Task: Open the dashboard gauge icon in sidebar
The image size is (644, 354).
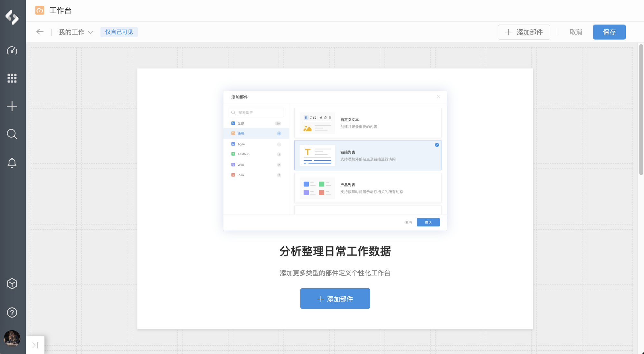Action: [12, 51]
